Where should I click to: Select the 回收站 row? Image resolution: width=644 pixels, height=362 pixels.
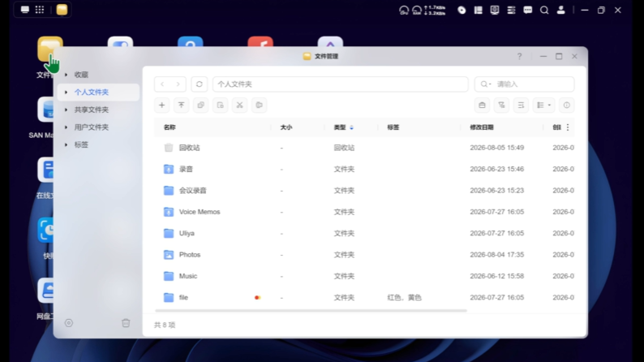pyautogui.click(x=364, y=148)
